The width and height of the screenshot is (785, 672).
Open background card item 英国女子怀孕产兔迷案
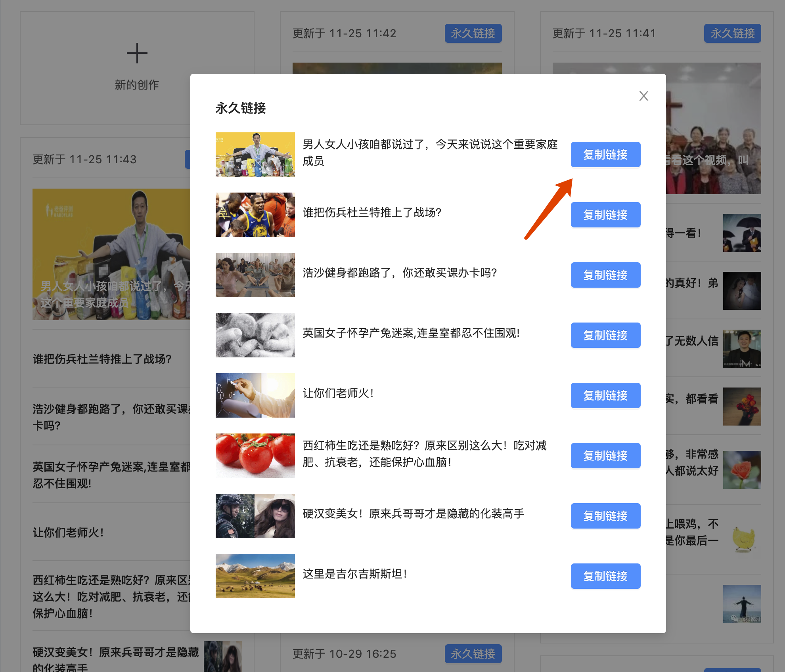pos(111,475)
